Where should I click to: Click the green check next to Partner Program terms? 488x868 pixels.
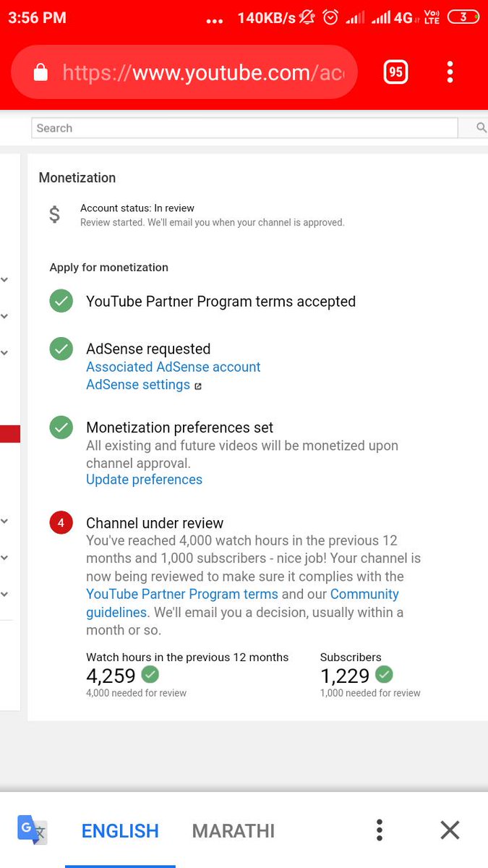[x=61, y=301]
